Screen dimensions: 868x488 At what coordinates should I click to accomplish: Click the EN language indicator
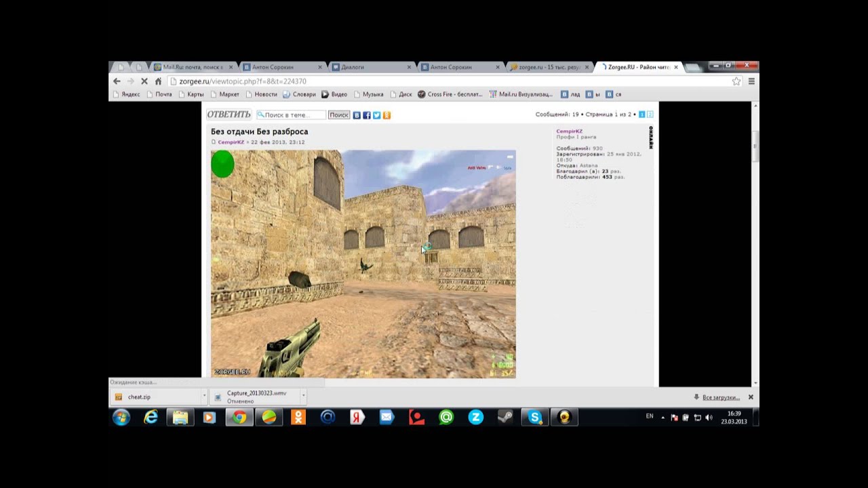pyautogui.click(x=650, y=416)
